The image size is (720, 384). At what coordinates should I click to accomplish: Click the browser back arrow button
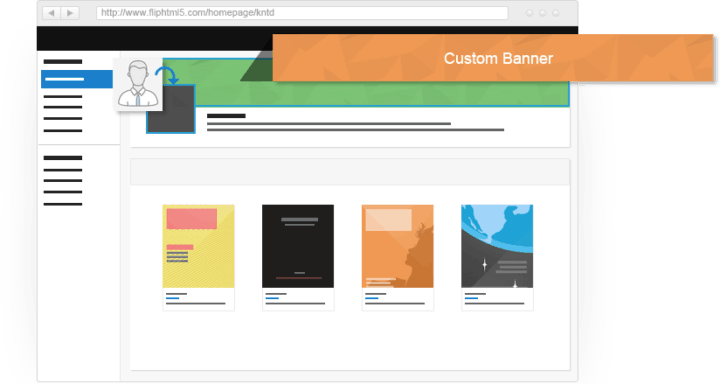coord(51,13)
